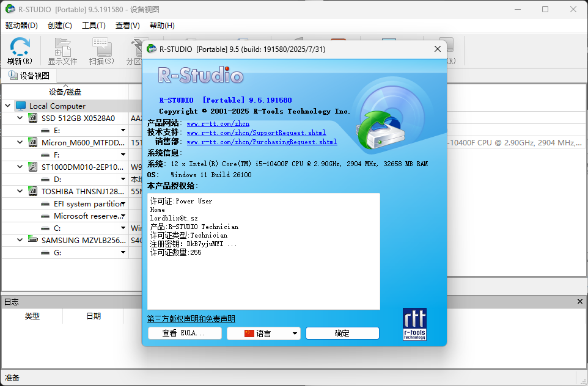Open the www.r-tt.com/zhcn product website link
Viewport: 588px width, 386px height.
point(218,123)
